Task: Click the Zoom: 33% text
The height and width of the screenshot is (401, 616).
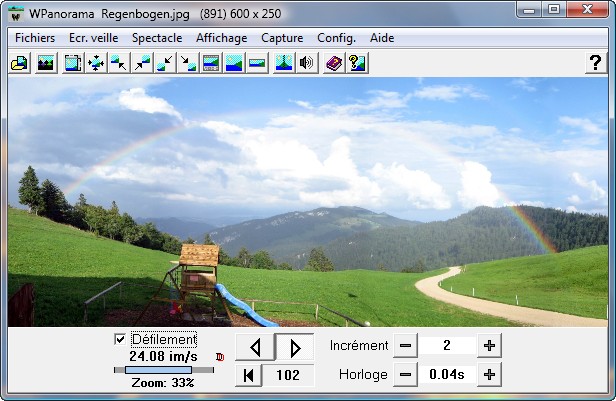Action: click(x=163, y=383)
